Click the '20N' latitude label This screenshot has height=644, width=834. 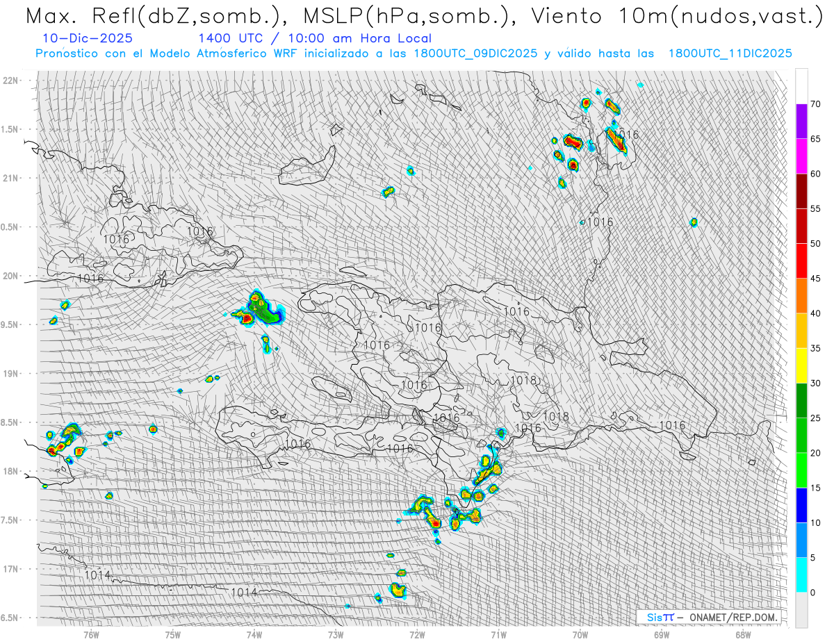(x=10, y=276)
